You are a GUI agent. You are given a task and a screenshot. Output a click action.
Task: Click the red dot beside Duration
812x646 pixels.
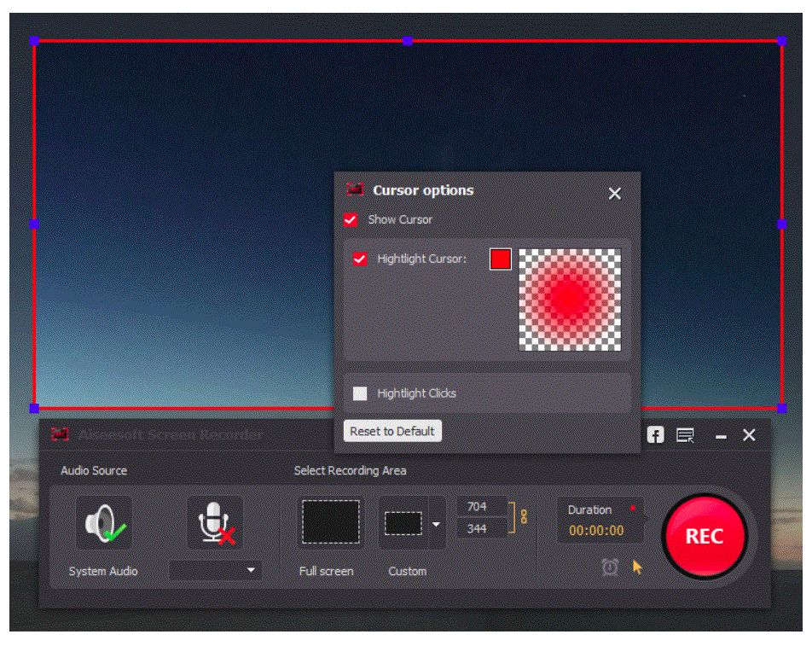[633, 509]
